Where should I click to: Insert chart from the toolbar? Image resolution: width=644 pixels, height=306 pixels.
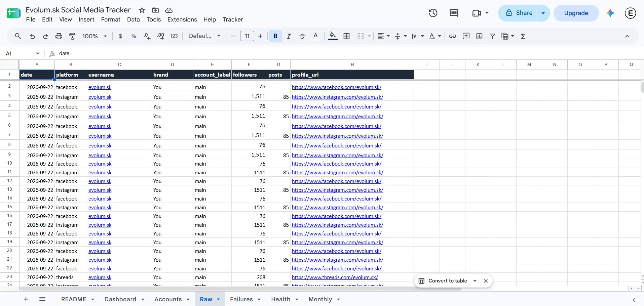(479, 36)
